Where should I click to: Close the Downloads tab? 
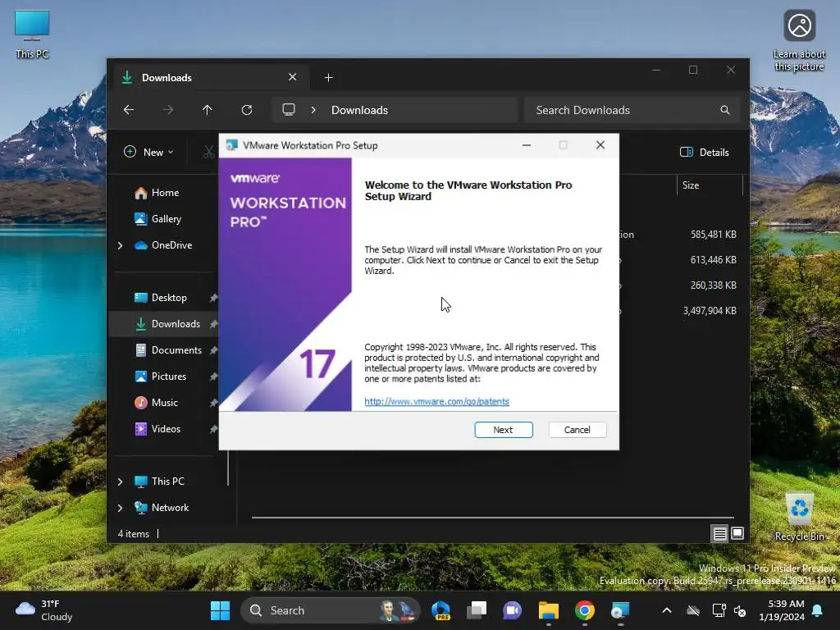pyautogui.click(x=293, y=77)
